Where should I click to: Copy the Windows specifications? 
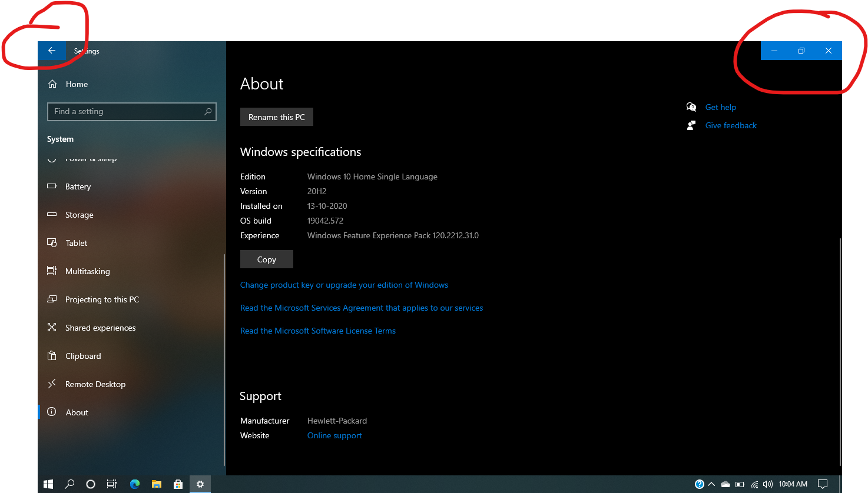pos(267,259)
